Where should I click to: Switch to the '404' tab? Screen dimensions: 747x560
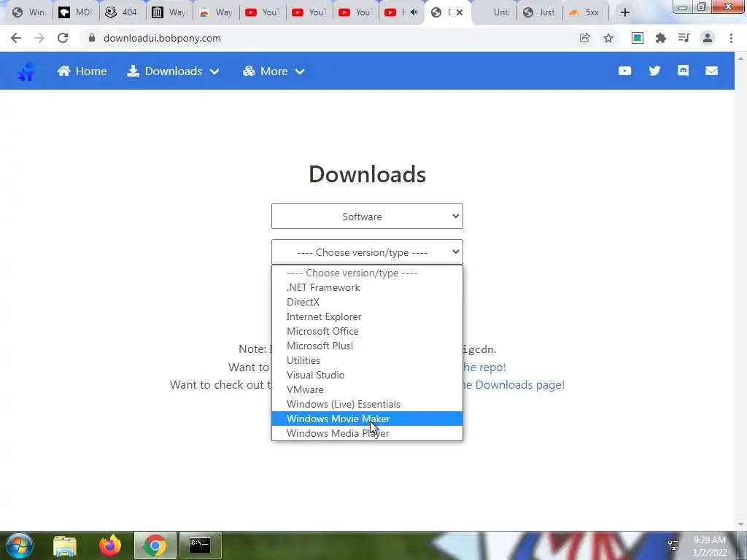[122, 12]
